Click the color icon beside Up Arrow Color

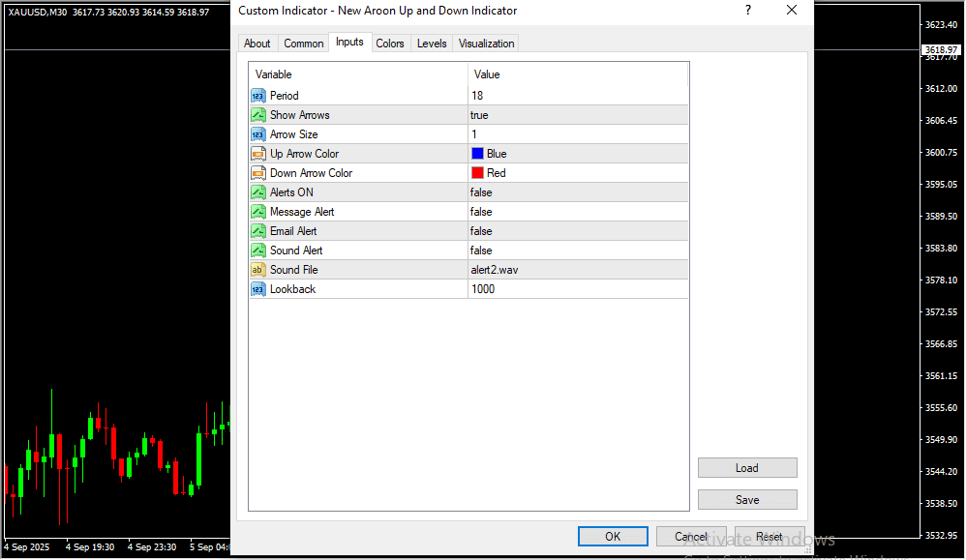pyautogui.click(x=257, y=154)
